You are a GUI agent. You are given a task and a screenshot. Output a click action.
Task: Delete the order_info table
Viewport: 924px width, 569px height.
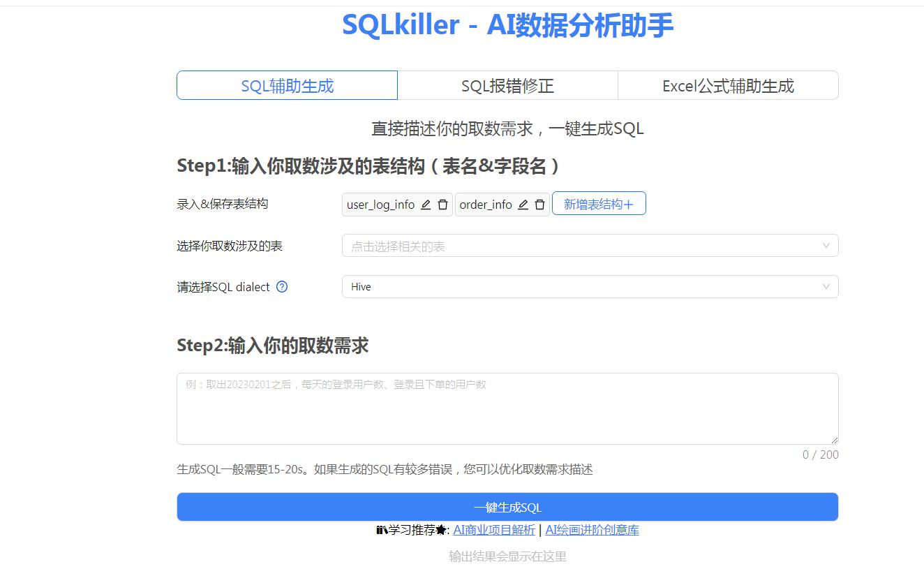pyautogui.click(x=539, y=205)
